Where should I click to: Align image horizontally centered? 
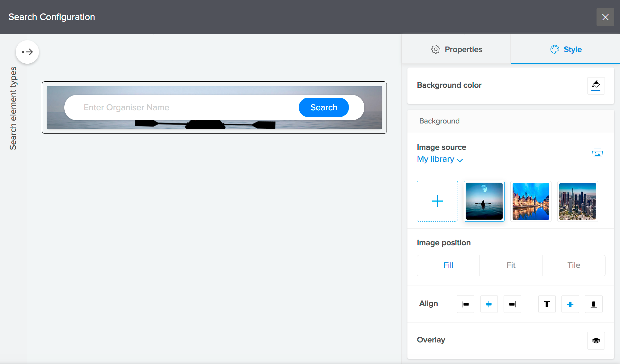coord(489,304)
